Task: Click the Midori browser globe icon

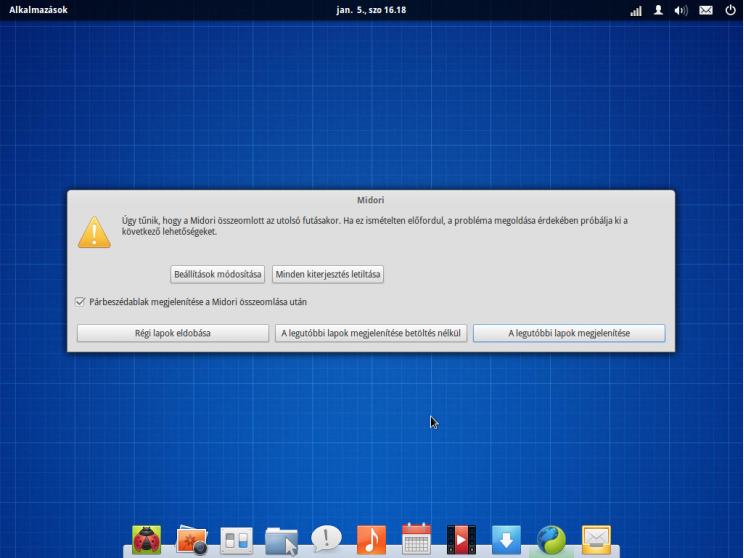Action: click(551, 540)
